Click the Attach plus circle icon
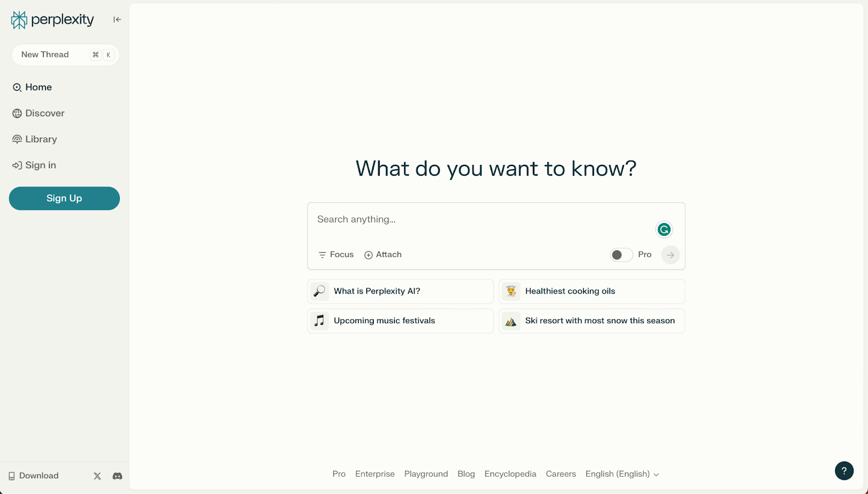Screen dimensions: 868x494 (x=368, y=255)
